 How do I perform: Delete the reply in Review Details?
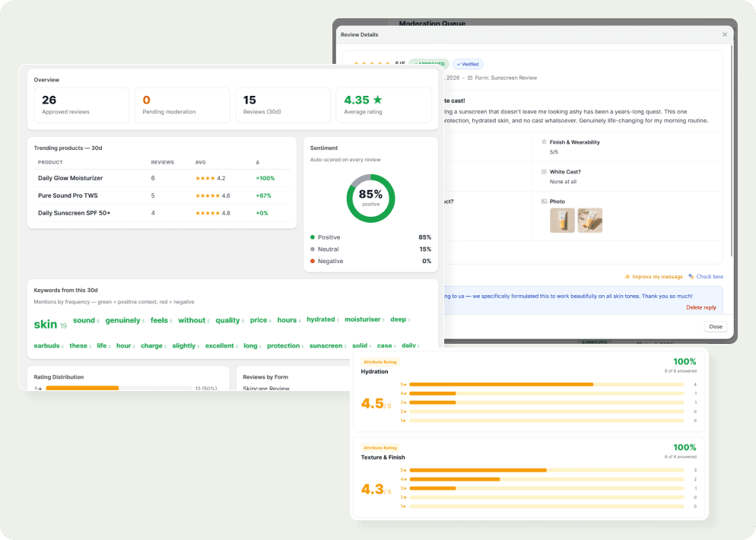click(x=701, y=307)
